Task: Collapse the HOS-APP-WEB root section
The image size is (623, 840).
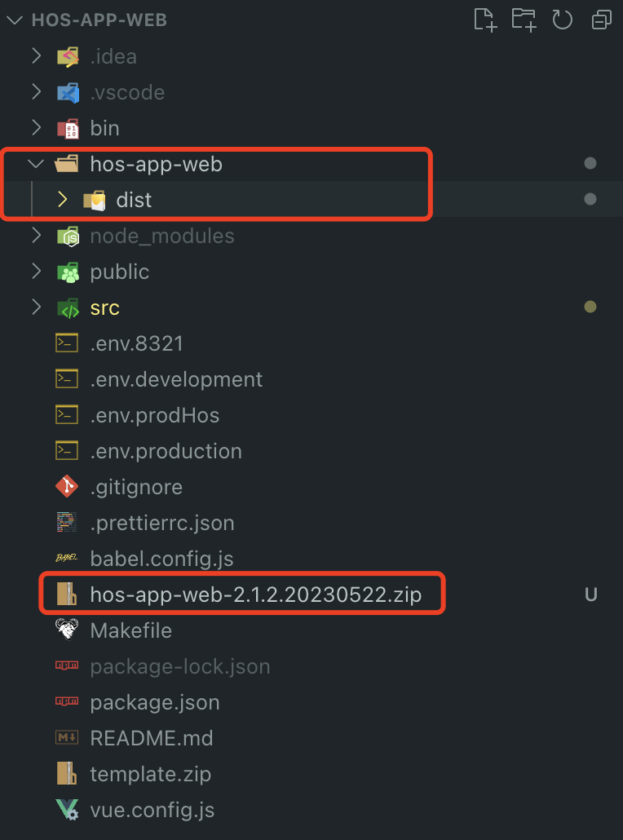Action: tap(15, 20)
